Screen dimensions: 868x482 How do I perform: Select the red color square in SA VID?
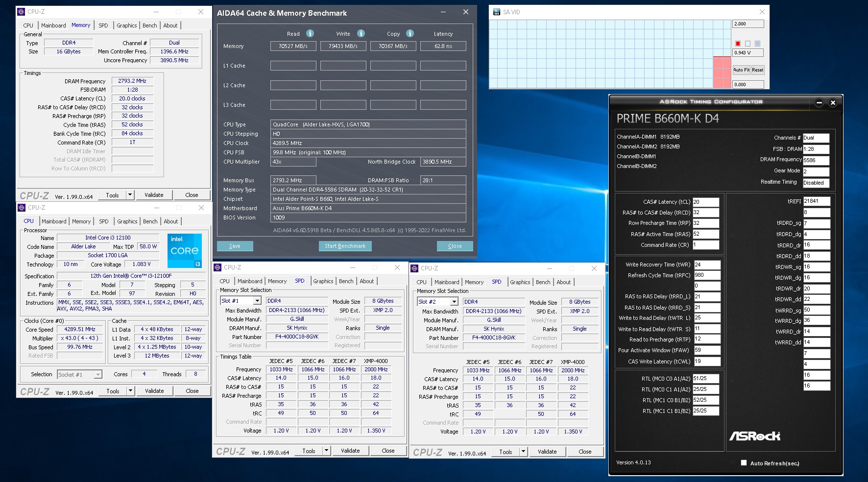pos(738,44)
